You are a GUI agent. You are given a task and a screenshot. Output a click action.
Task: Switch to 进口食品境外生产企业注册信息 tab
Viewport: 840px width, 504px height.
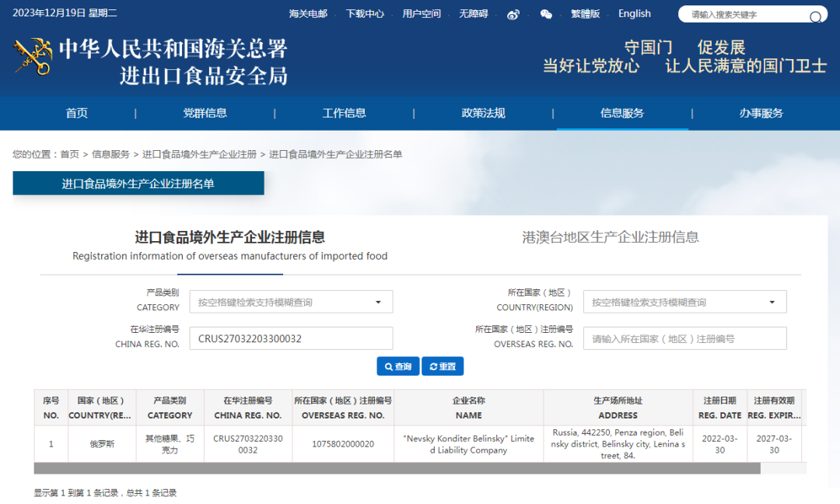coord(229,245)
